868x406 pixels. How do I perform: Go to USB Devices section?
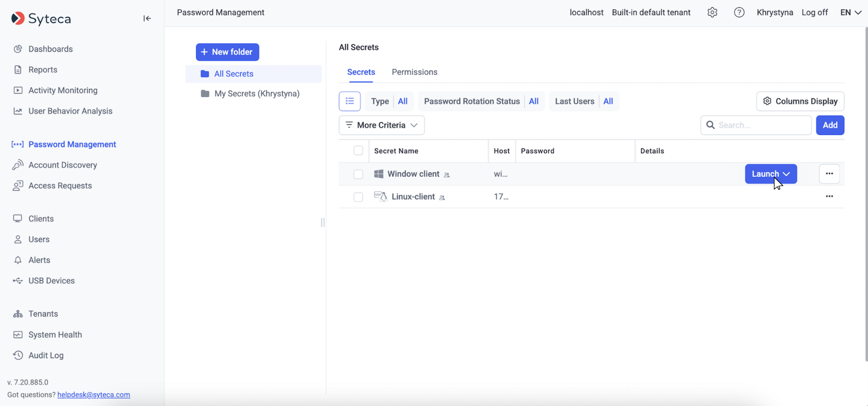(51, 281)
